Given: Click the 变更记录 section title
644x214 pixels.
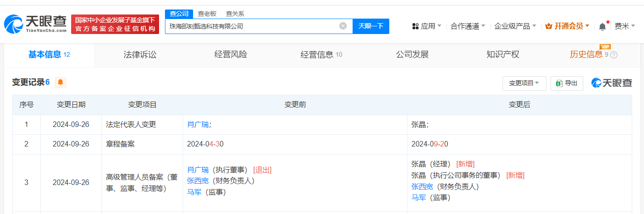Looking at the screenshot, I should tap(28, 82).
